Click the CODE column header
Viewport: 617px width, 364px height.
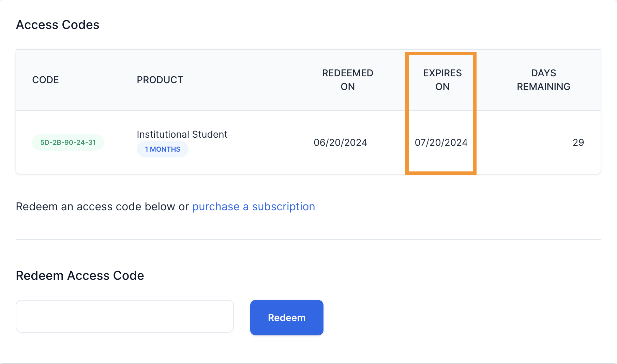[x=45, y=80]
